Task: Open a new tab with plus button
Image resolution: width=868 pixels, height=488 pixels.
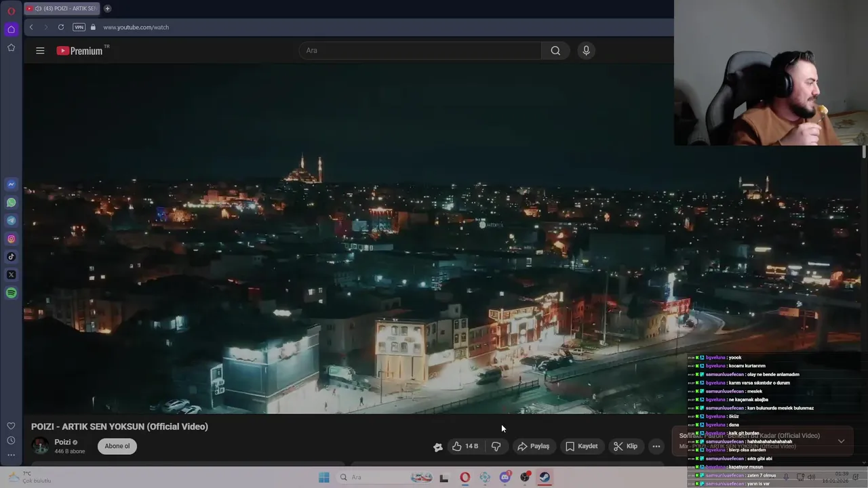Action: click(107, 9)
